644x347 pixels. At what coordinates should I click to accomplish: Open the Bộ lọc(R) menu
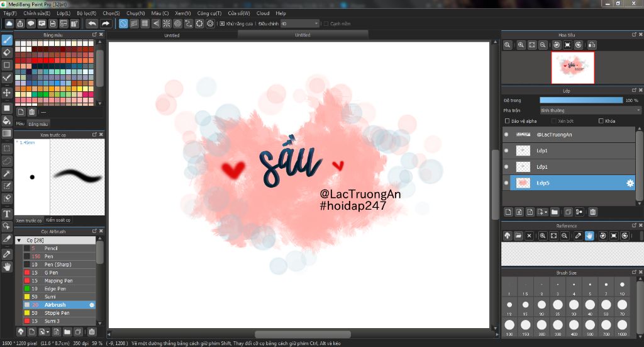click(x=86, y=13)
